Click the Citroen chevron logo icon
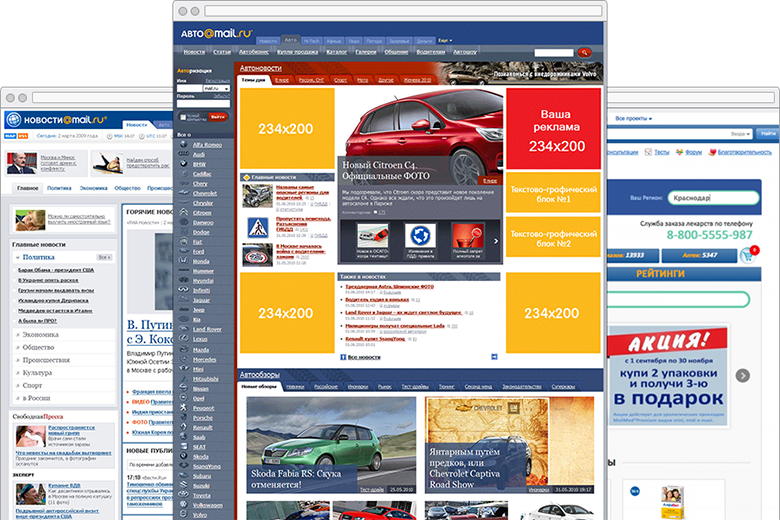Image resolution: width=780 pixels, height=520 pixels. [184, 212]
